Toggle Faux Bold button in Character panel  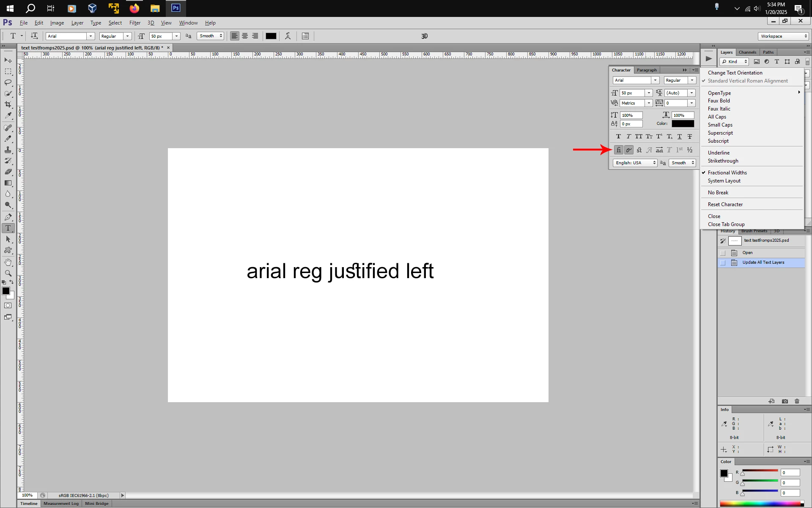[618, 136]
